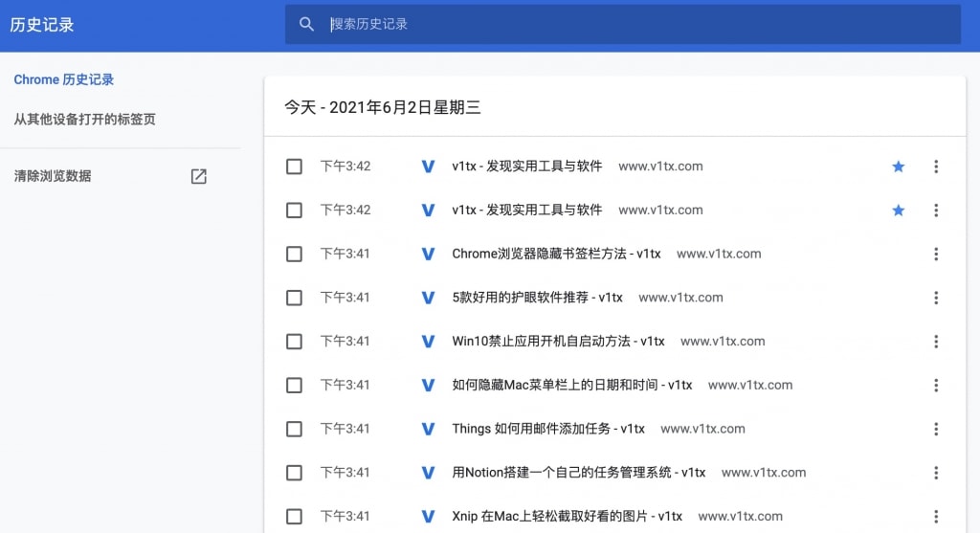Show options for 用Notion搭建一个自己的任务管理系统
This screenshot has width=980, height=533.
coord(936,473)
